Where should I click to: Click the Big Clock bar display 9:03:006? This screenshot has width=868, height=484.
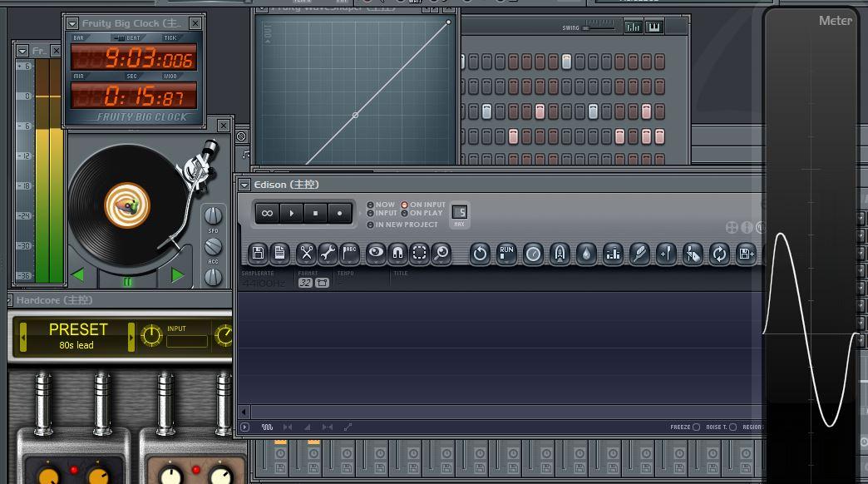[x=134, y=57]
